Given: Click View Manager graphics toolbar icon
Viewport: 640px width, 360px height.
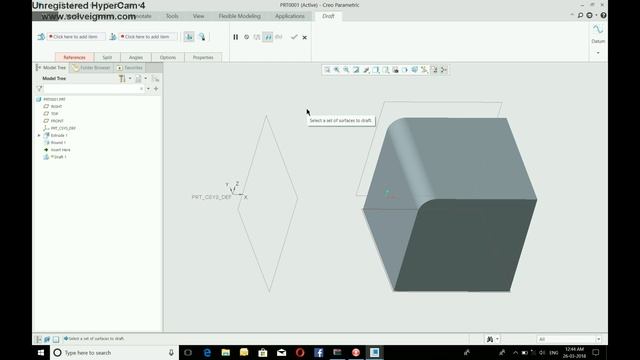Looking at the screenshot, I should coord(396,70).
